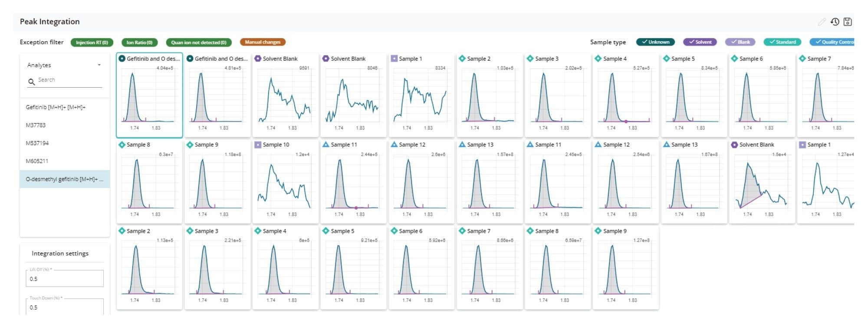Toggle the Solvent sample type filter
The image size is (868, 330).
tap(700, 42)
